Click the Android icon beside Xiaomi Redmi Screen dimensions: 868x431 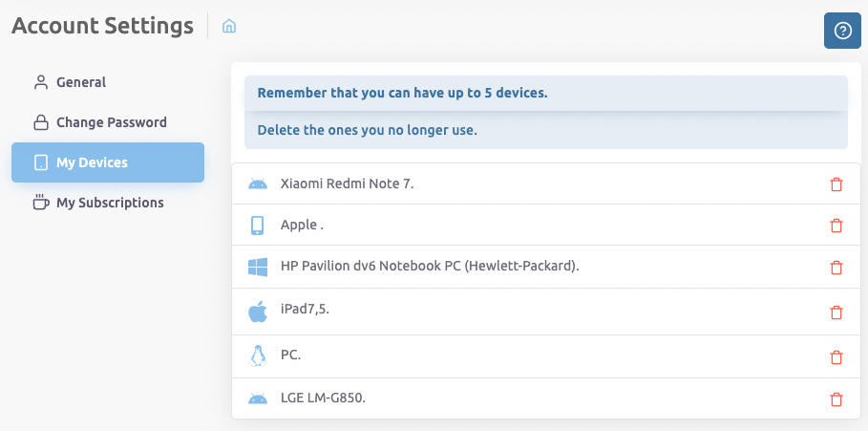pos(257,183)
